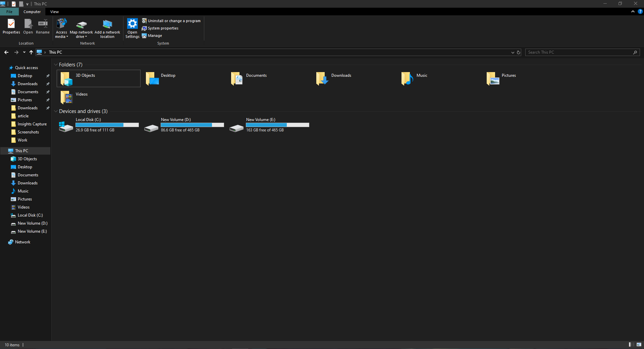
Task: Select the Music folder tile
Action: coord(439,78)
